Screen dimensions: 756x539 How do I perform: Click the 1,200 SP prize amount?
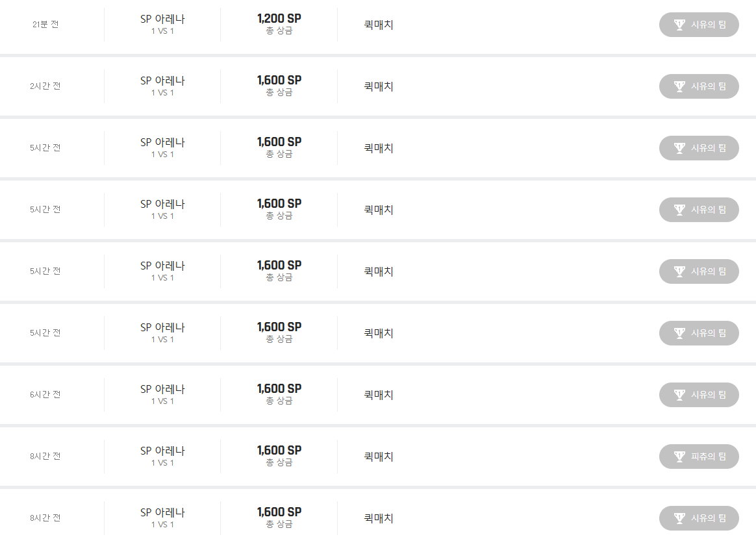pos(279,19)
